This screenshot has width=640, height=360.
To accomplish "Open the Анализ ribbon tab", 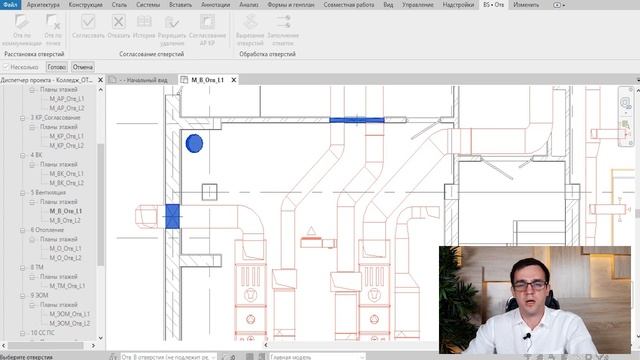I will point(249,5).
